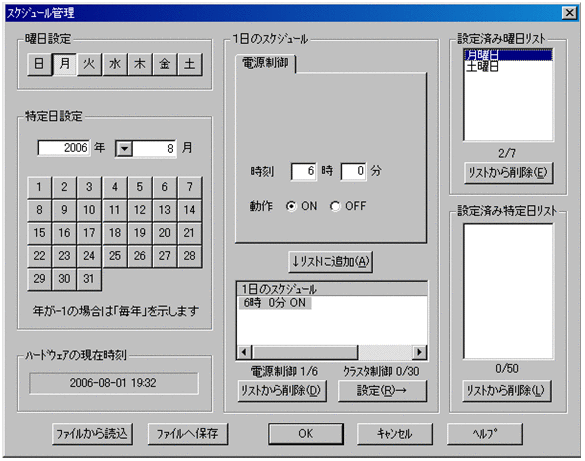Click the schedule list left scroll arrow
The width and height of the screenshot is (585, 461).
244,352
